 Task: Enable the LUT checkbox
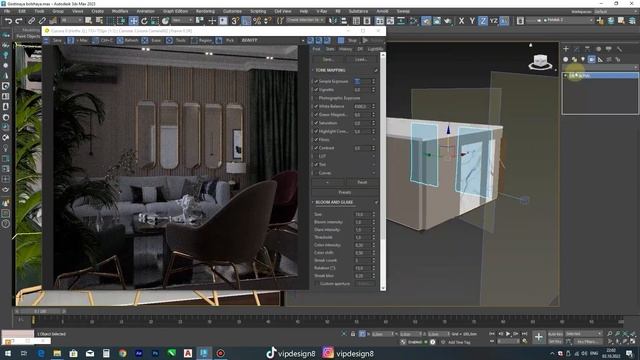pyautogui.click(x=316, y=156)
